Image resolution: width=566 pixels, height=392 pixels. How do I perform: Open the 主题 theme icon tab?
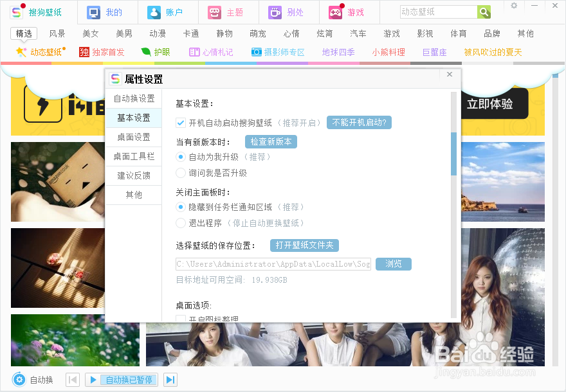tap(214, 13)
